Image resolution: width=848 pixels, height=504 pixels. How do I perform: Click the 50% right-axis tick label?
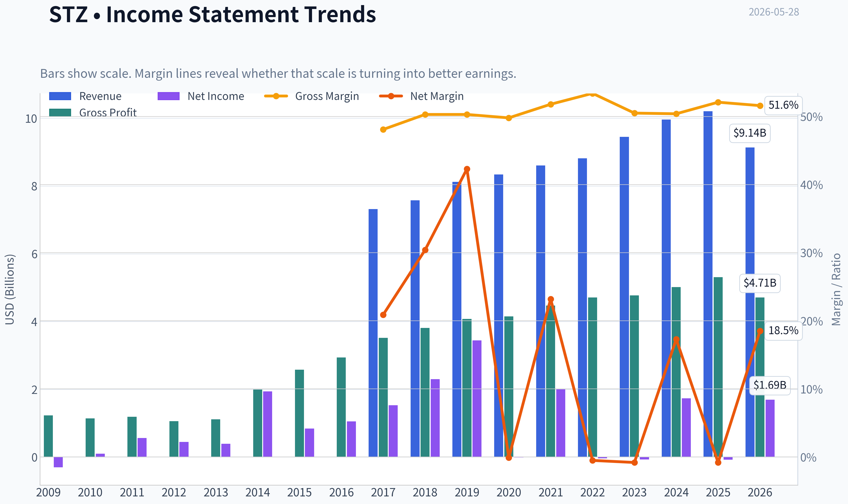[811, 117]
